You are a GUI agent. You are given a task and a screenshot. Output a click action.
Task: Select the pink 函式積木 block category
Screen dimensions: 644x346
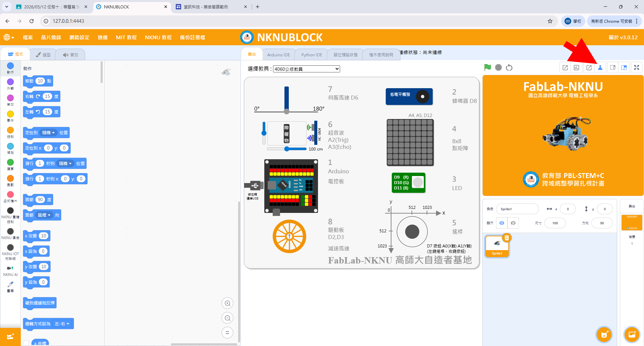10,197
